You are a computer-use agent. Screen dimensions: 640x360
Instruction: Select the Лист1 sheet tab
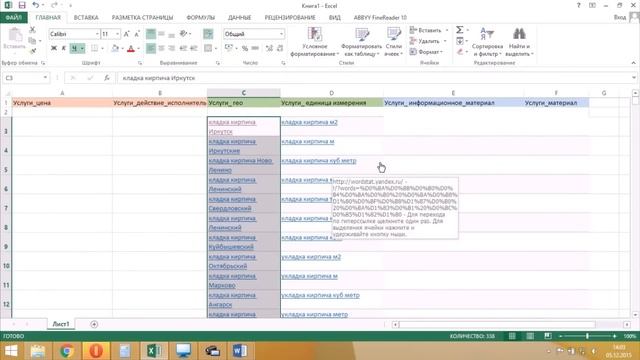coord(61,324)
